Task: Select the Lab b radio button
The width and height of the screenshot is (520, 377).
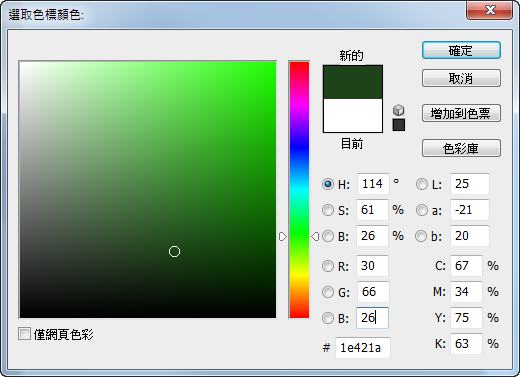Action: coord(421,236)
